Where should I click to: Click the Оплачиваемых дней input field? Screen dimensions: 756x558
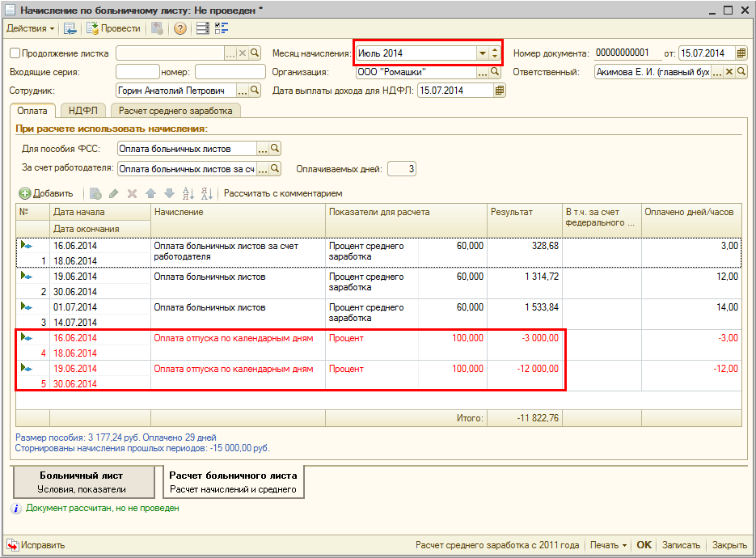click(401, 169)
